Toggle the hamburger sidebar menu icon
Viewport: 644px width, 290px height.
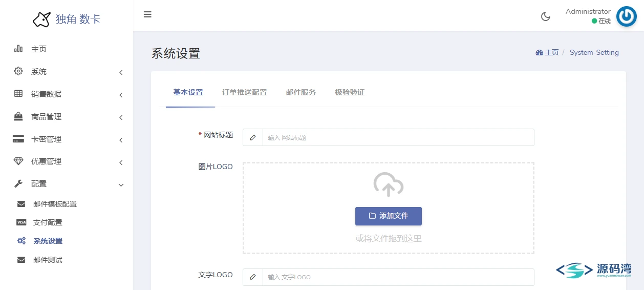[x=147, y=14]
